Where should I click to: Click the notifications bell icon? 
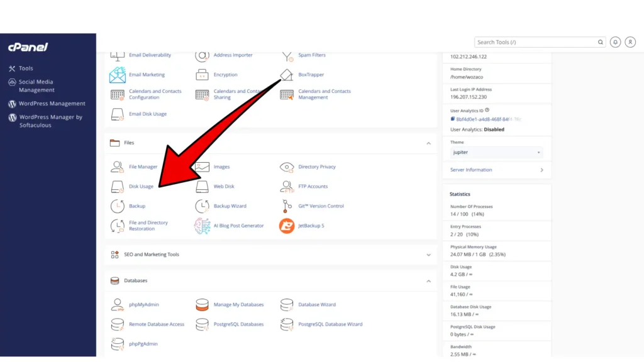tap(615, 42)
